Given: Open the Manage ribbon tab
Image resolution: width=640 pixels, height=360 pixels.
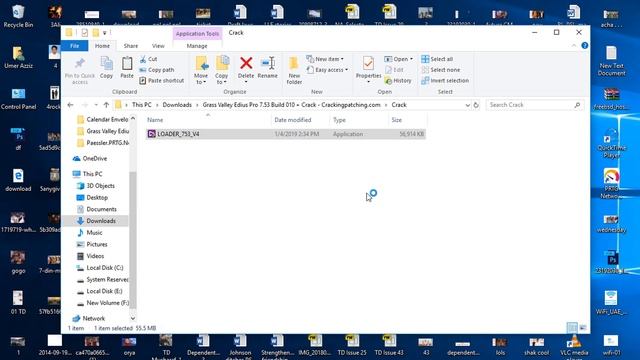Looking at the screenshot, I should [197, 46].
